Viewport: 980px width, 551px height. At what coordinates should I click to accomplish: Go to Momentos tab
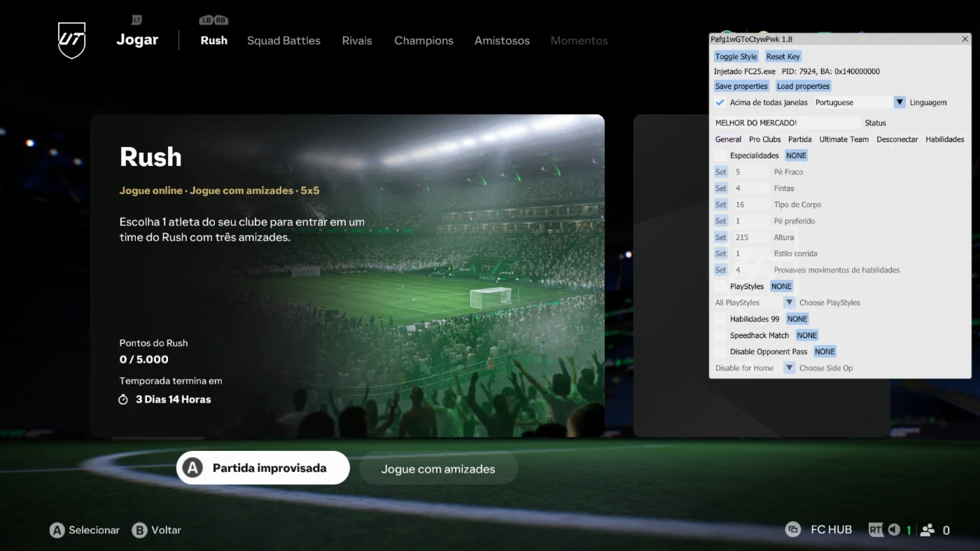click(x=579, y=41)
